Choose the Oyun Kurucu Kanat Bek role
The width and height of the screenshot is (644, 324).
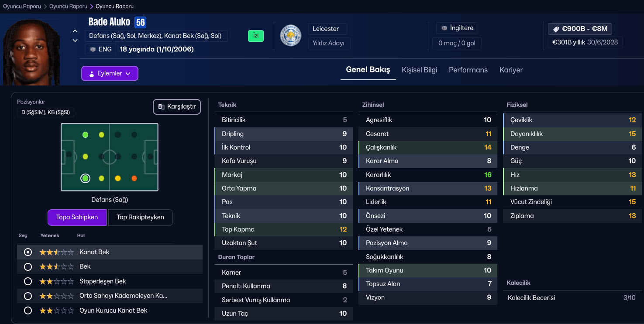[x=28, y=311]
